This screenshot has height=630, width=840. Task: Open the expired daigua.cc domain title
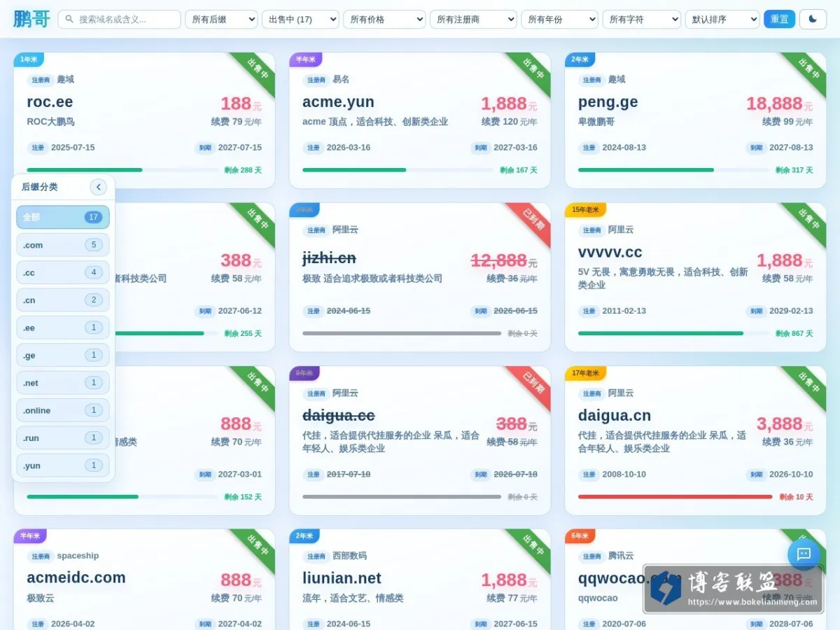[338, 416]
